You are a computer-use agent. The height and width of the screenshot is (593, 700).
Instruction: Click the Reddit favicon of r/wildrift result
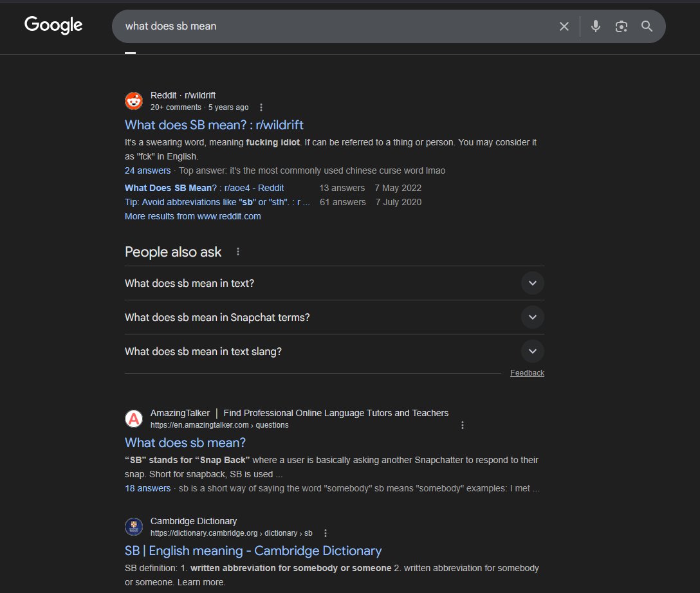pos(133,101)
